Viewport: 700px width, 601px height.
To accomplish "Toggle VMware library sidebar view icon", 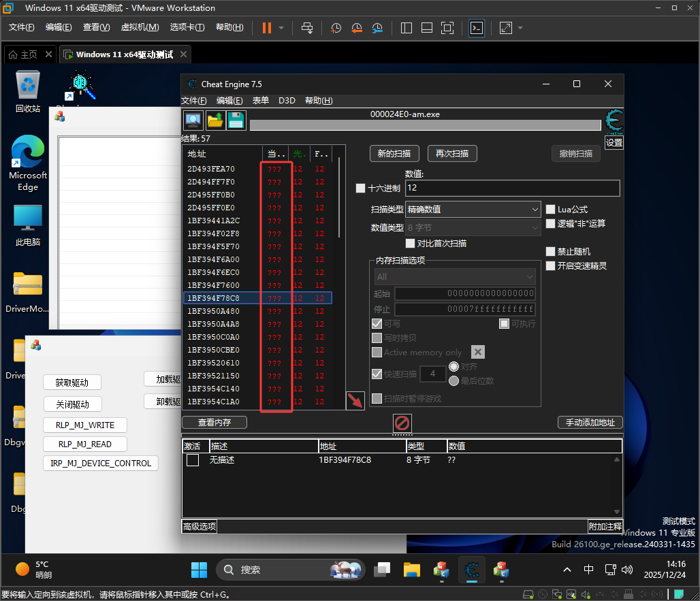I will click(x=407, y=28).
